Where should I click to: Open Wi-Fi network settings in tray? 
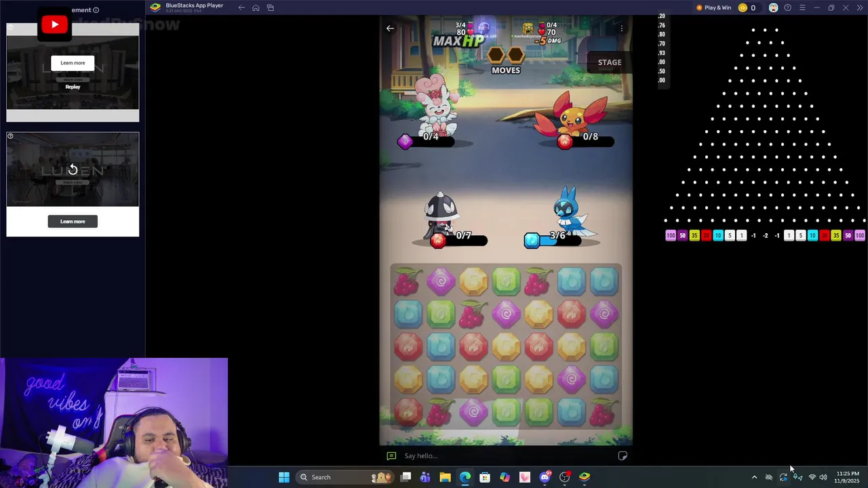[x=812, y=477]
